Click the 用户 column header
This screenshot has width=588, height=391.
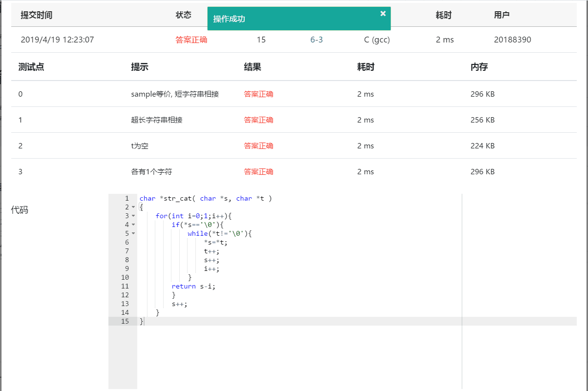pyautogui.click(x=502, y=15)
